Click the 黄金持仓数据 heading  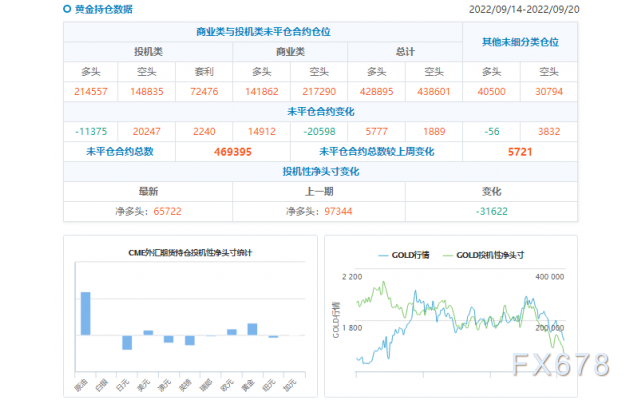pos(104,9)
